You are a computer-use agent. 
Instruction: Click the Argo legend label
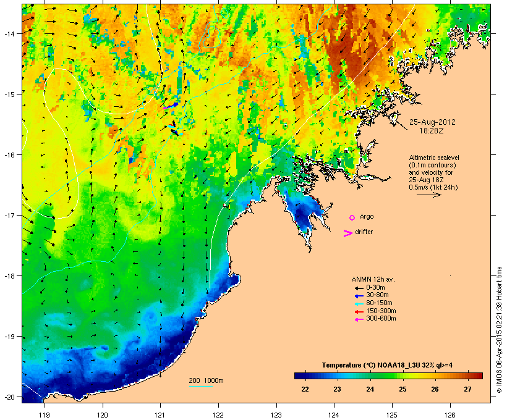pyautogui.click(x=367, y=216)
